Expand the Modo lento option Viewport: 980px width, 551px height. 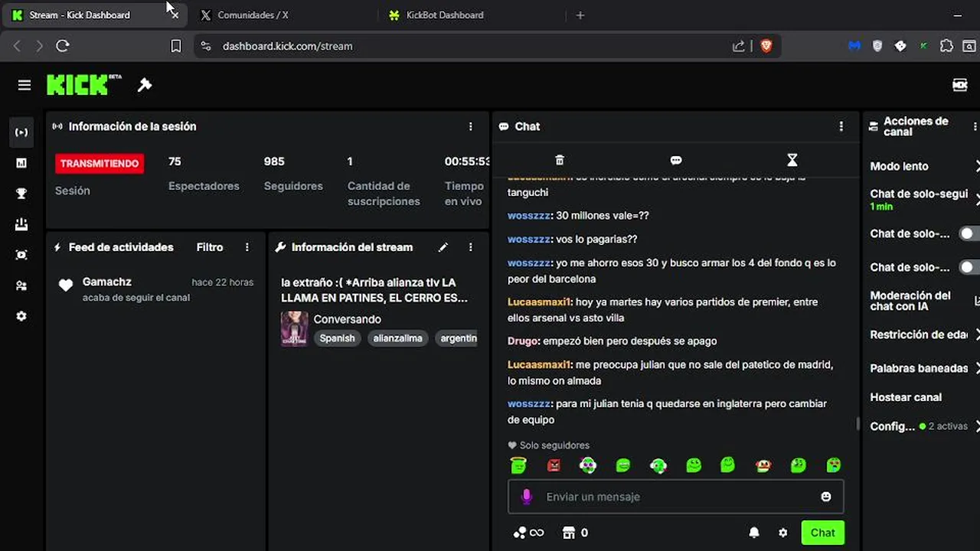(x=925, y=166)
